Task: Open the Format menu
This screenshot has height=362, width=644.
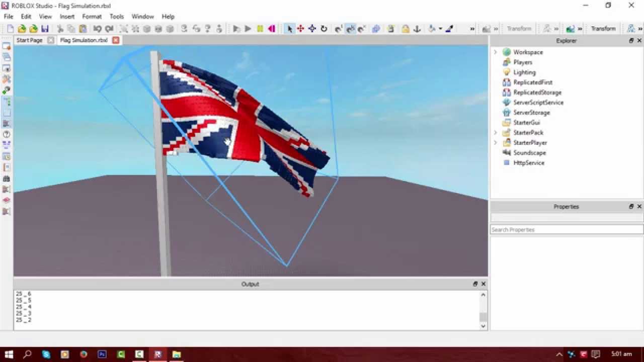Action: click(92, 17)
